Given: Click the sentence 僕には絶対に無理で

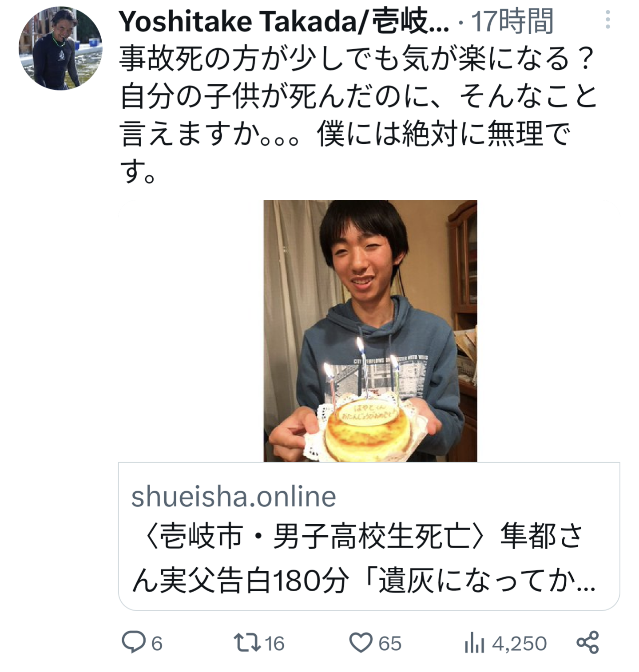Looking at the screenshot, I should click(x=444, y=134).
